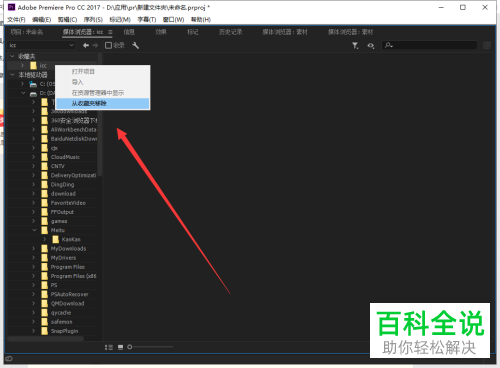The width and height of the screenshot is (500, 368).
Task: Collapse the Meitu folder
Action: point(34,230)
